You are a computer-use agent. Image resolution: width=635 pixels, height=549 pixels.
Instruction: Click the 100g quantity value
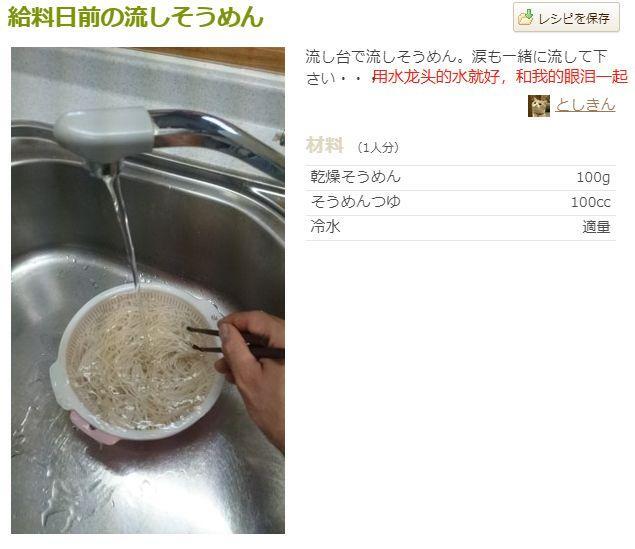(593, 177)
